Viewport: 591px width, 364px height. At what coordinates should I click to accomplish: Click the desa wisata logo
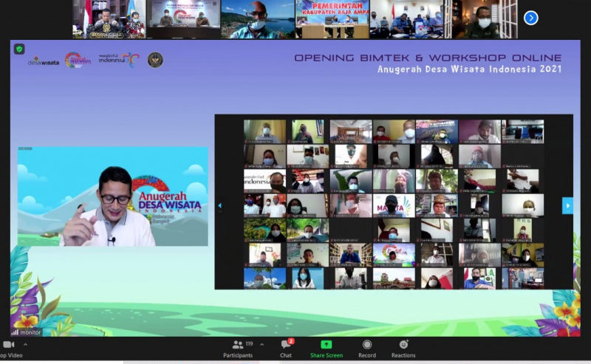coord(44,61)
